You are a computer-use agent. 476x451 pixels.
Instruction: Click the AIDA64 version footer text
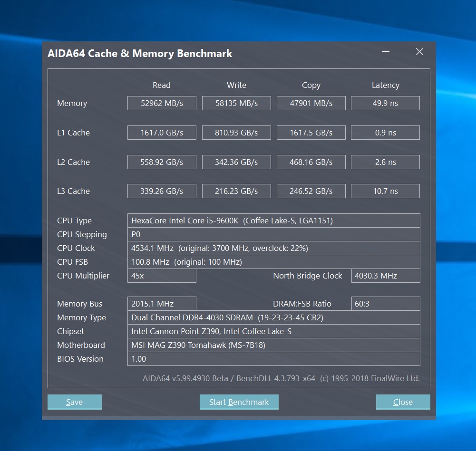tap(281, 378)
